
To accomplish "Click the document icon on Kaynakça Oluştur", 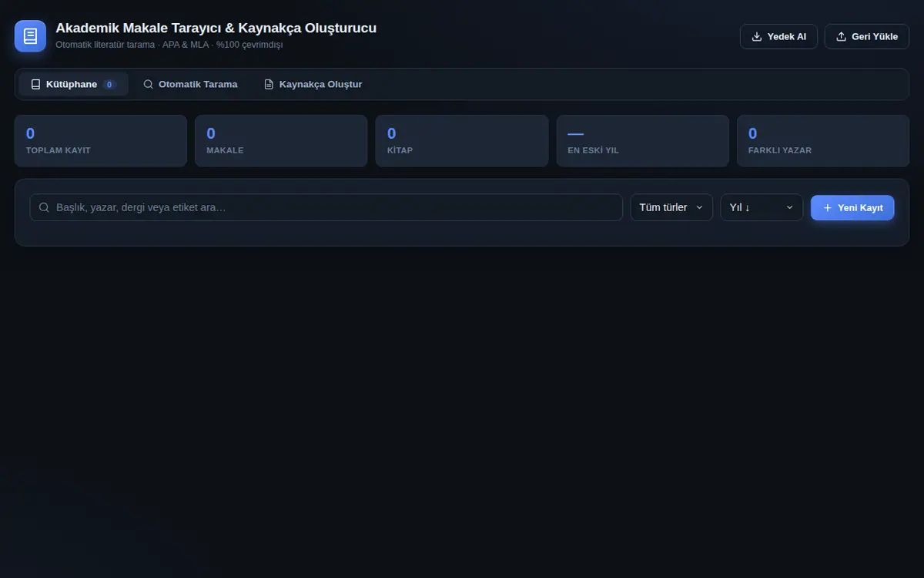I will point(269,84).
